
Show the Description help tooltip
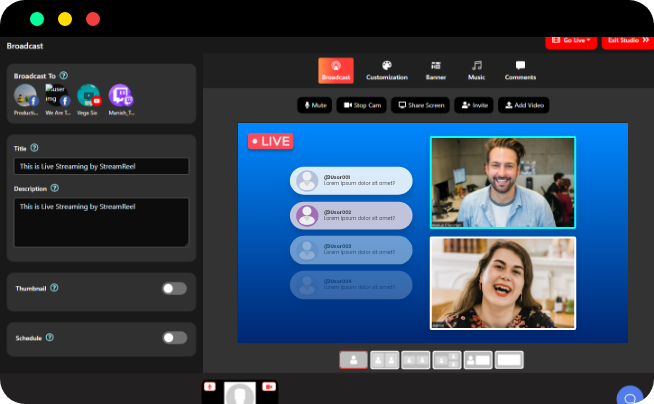(54, 187)
